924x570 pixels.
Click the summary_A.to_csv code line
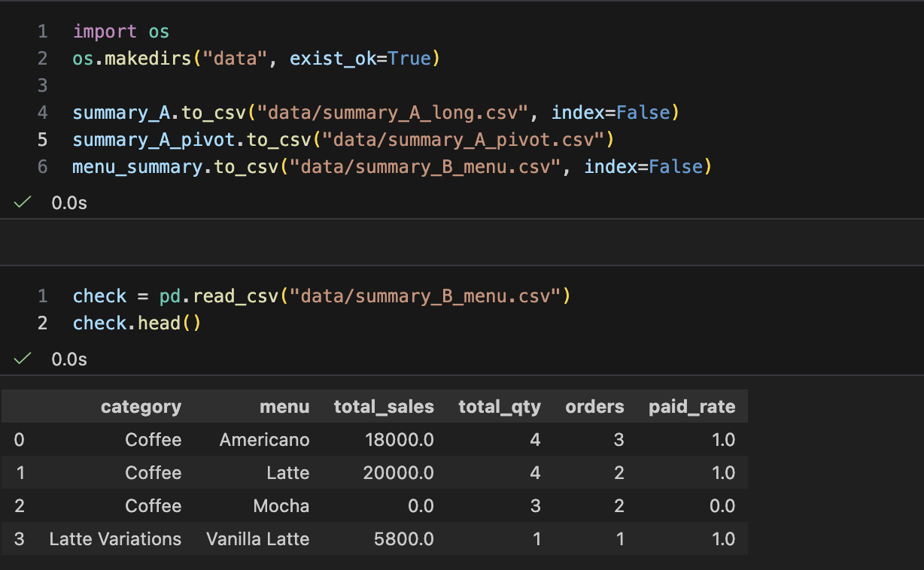tap(376, 112)
